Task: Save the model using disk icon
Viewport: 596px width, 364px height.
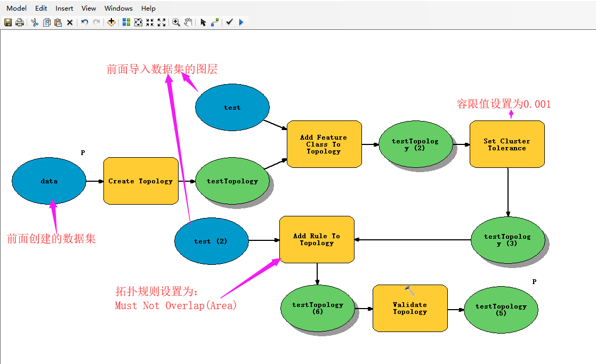Action: coord(9,22)
